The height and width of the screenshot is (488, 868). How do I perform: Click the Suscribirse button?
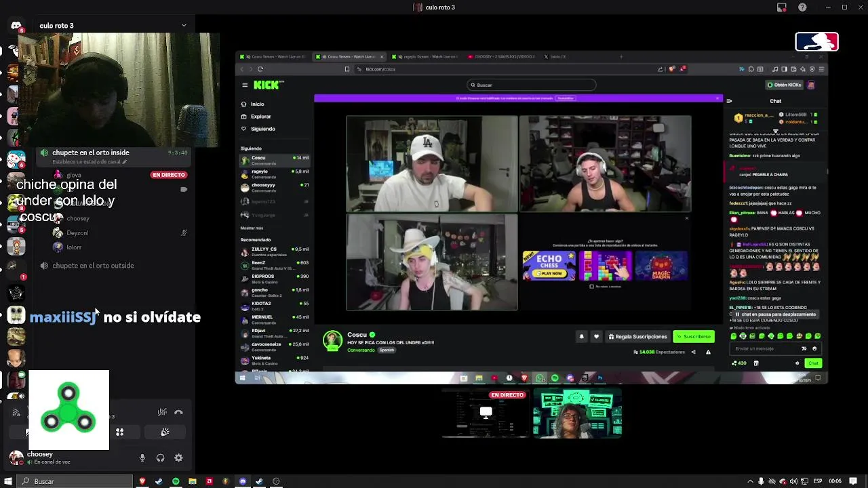(x=694, y=337)
